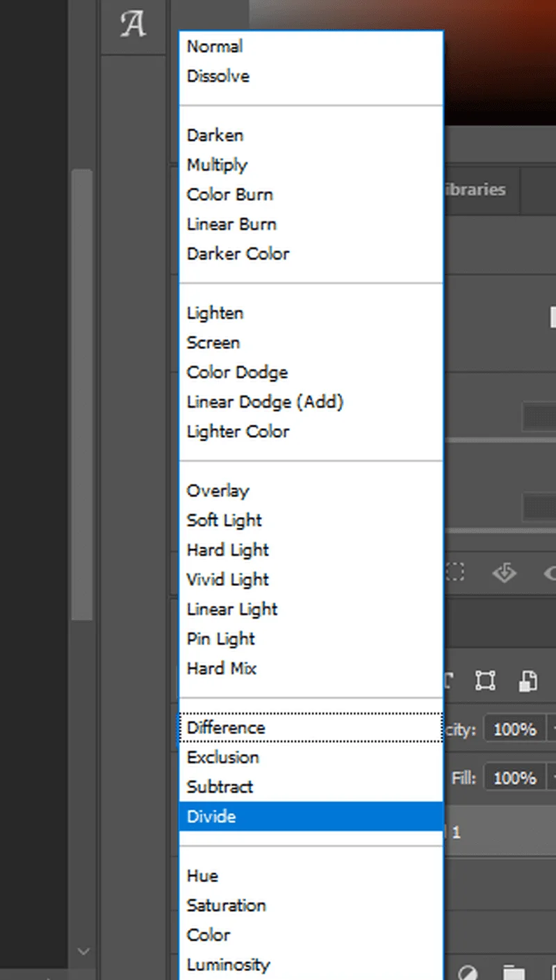Click the dashed selection mask icon
The width and height of the screenshot is (556, 980).
[455, 573]
